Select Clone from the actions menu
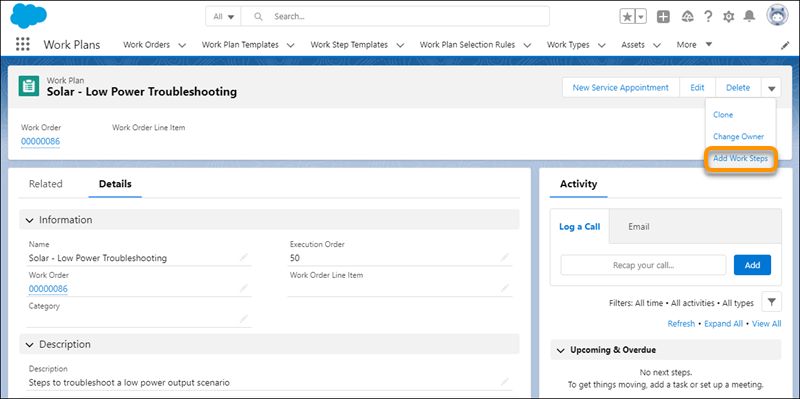Image resolution: width=800 pixels, height=399 pixels. tap(723, 115)
